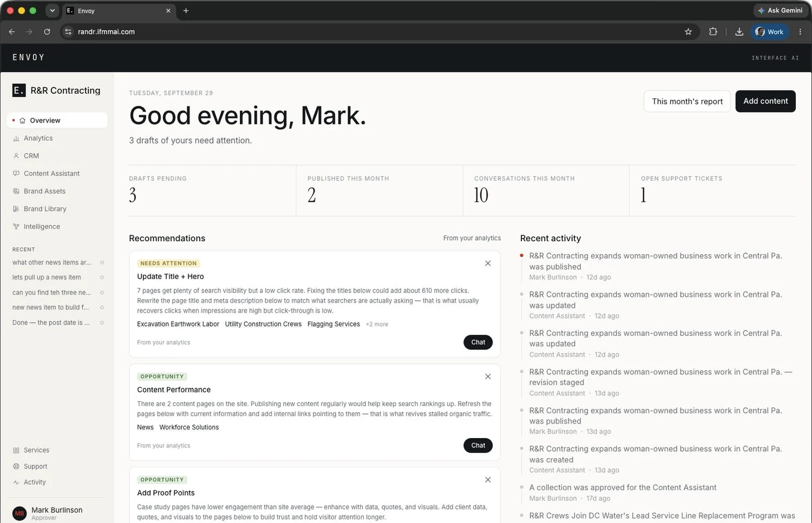
Task: Open Support in the sidebar
Action: 57,466
